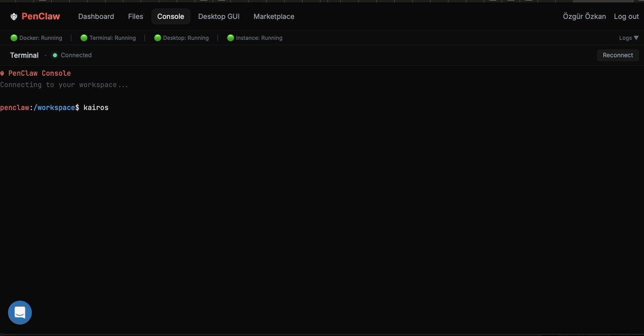Click the red claw icon before PenClaw Console
Screen dimensions: 644x336
click(2, 73)
